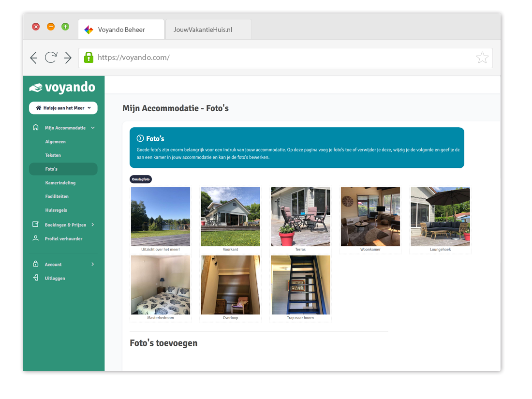
Task: Switch to the JouwVakantieHuis.nl tab
Action: point(203,30)
